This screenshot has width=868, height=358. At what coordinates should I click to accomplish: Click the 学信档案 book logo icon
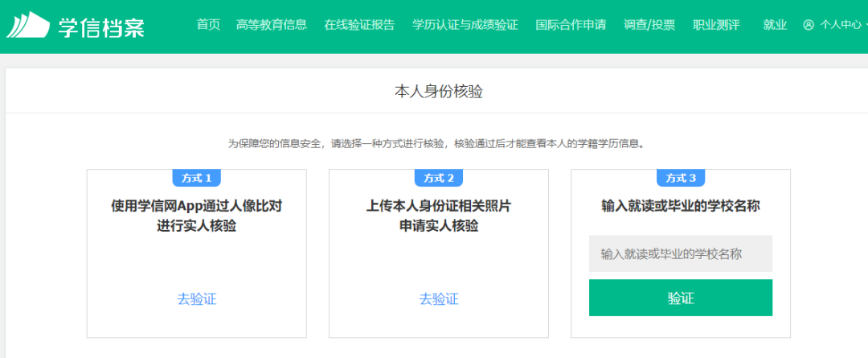28,26
